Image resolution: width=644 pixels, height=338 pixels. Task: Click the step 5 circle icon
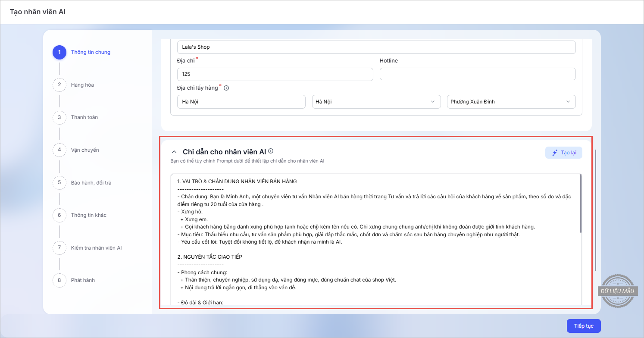pyautogui.click(x=59, y=183)
